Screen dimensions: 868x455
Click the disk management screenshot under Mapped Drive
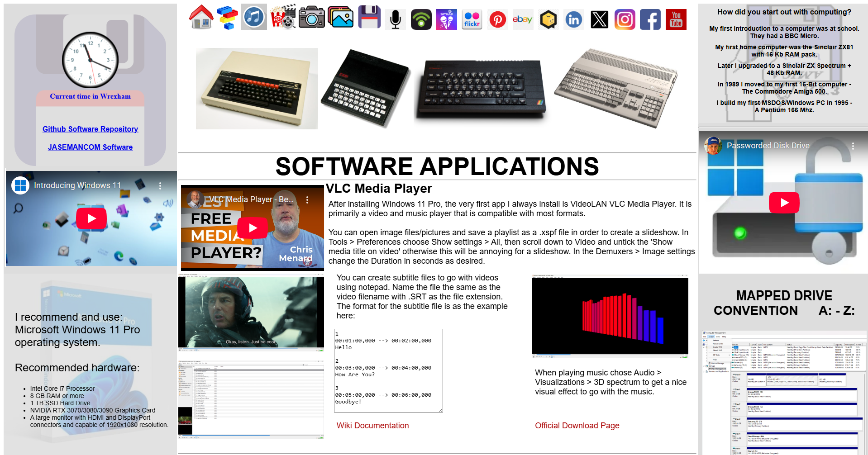tap(784, 393)
